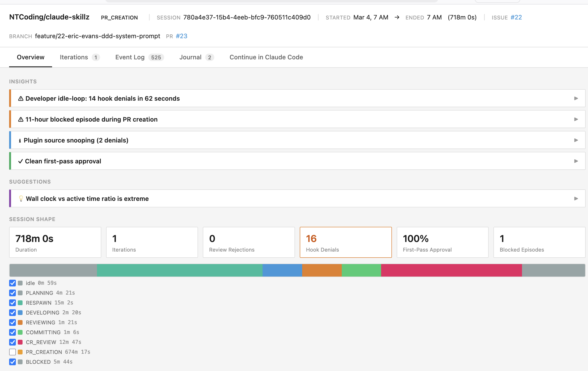Viewport: 588px width, 371px height.
Task: Expand the 11-hour blocked episode insight
Action: click(576, 119)
